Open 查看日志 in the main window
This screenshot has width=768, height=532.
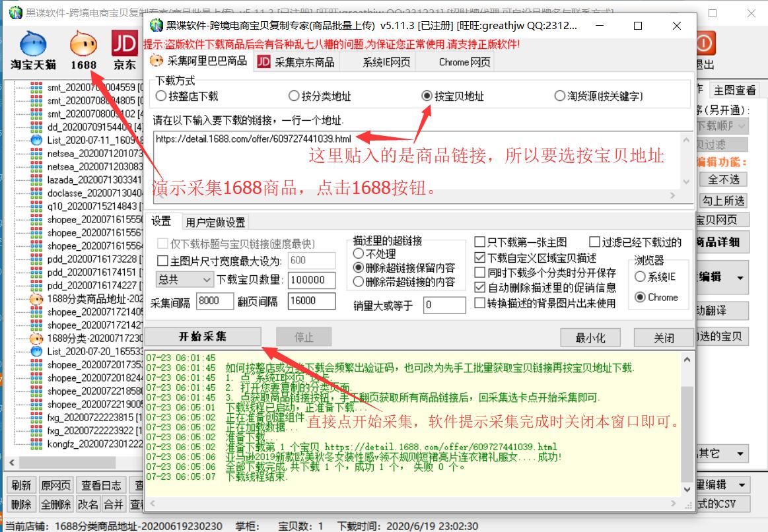(x=101, y=485)
